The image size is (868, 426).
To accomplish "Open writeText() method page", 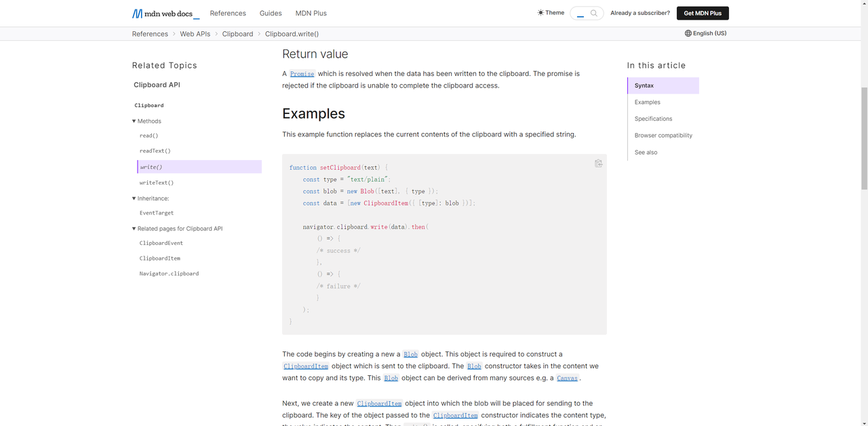I will coord(157,182).
